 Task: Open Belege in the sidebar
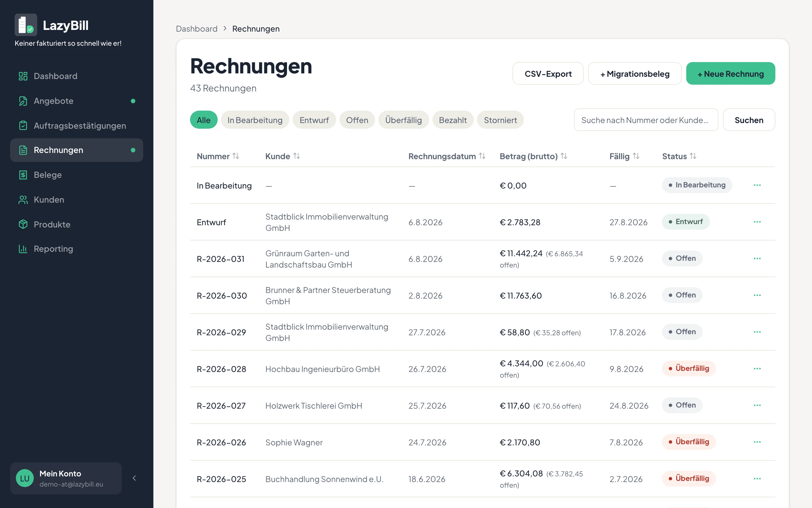(76, 175)
